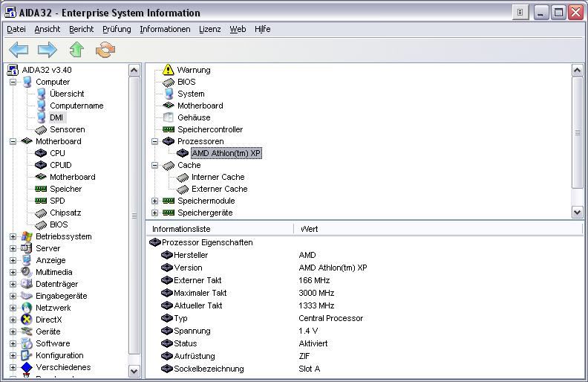Screen dimensions: 588x382
Task: Click the Maximaler Takt row
Action: [365, 293]
